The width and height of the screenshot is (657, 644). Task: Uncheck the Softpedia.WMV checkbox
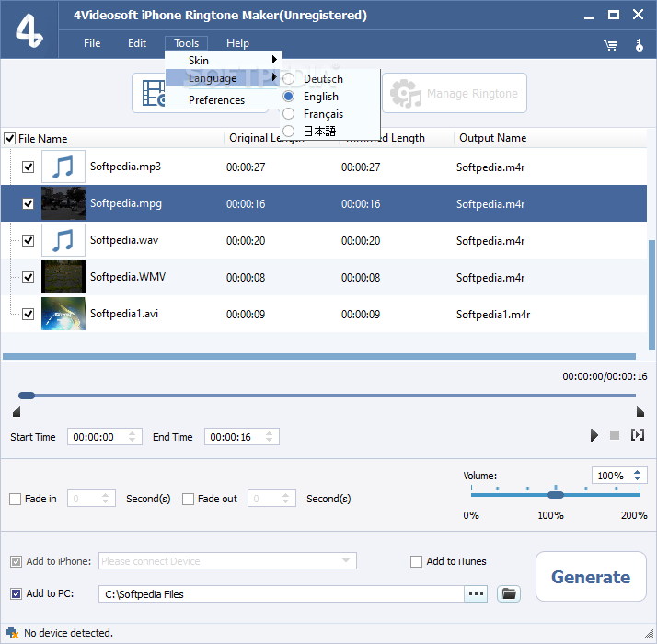pyautogui.click(x=29, y=277)
